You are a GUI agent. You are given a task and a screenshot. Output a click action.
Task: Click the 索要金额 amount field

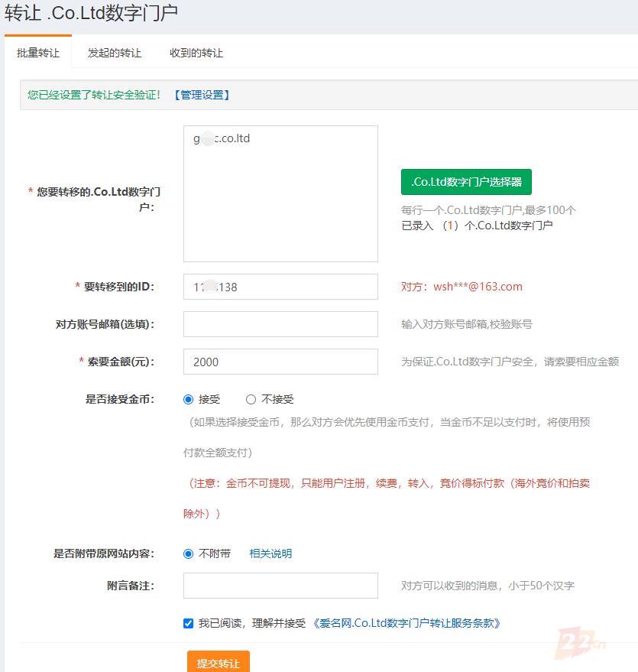[280, 361]
